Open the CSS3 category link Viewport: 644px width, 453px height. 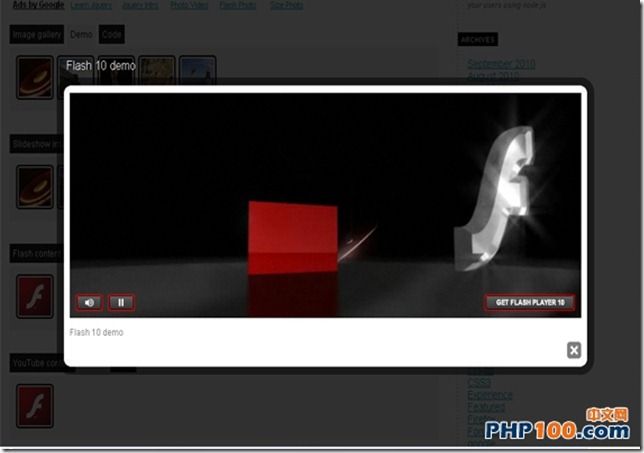pyautogui.click(x=479, y=383)
